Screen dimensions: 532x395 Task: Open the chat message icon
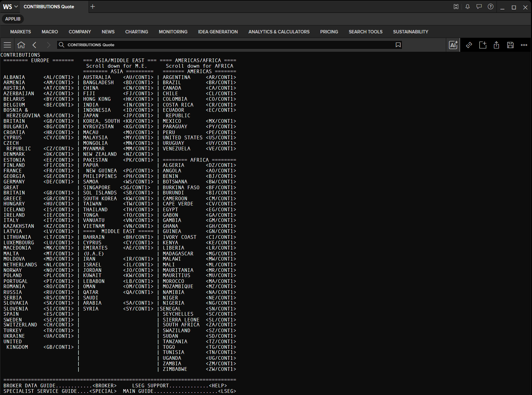(x=479, y=7)
